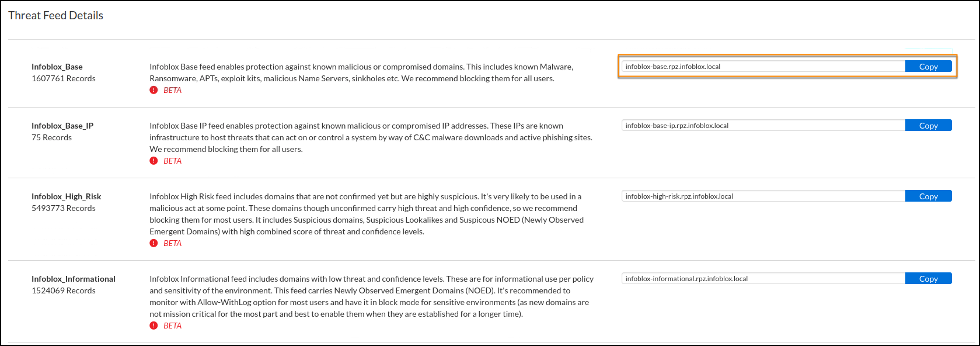Image resolution: width=980 pixels, height=346 pixels.
Task: Click the BETA label for Infoblox_High_Risk
Action: [173, 243]
